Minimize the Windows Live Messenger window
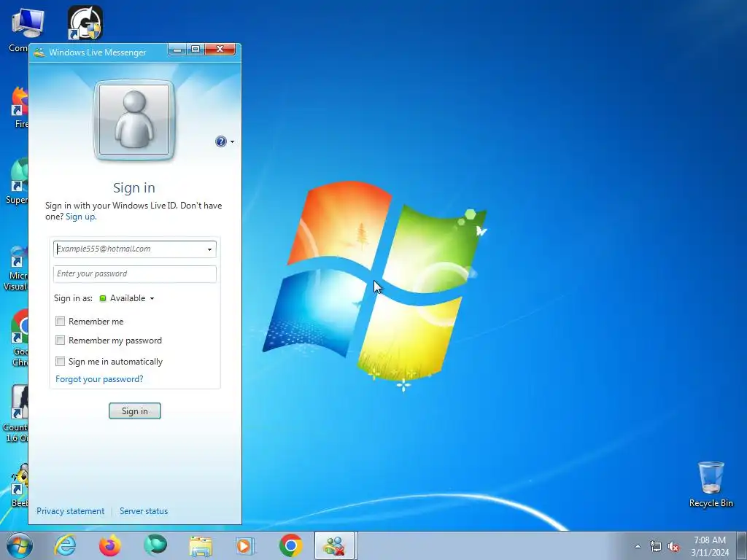This screenshot has width=747, height=560. pyautogui.click(x=177, y=49)
